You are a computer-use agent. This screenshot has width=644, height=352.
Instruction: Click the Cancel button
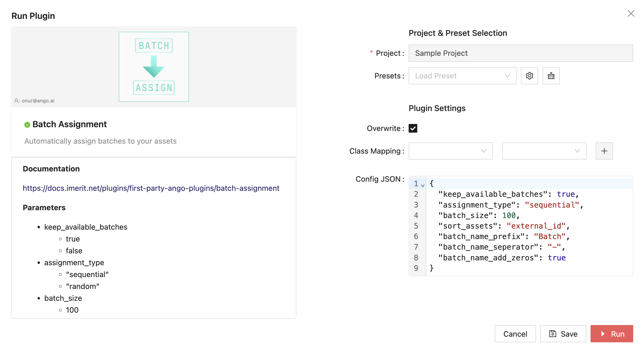[x=515, y=334]
